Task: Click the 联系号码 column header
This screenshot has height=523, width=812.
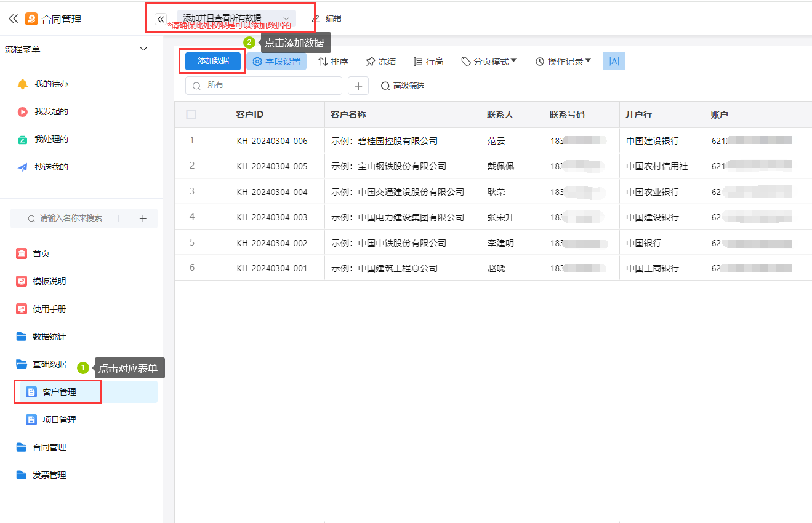Action: 582,114
